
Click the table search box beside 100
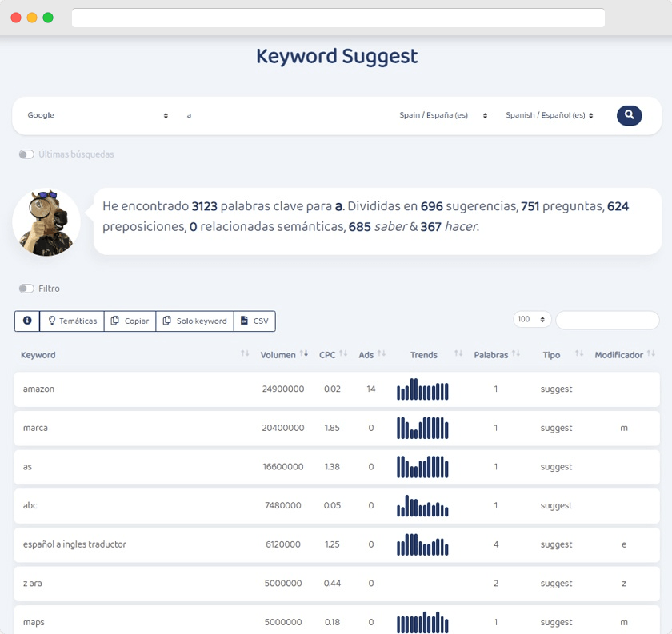[607, 321]
